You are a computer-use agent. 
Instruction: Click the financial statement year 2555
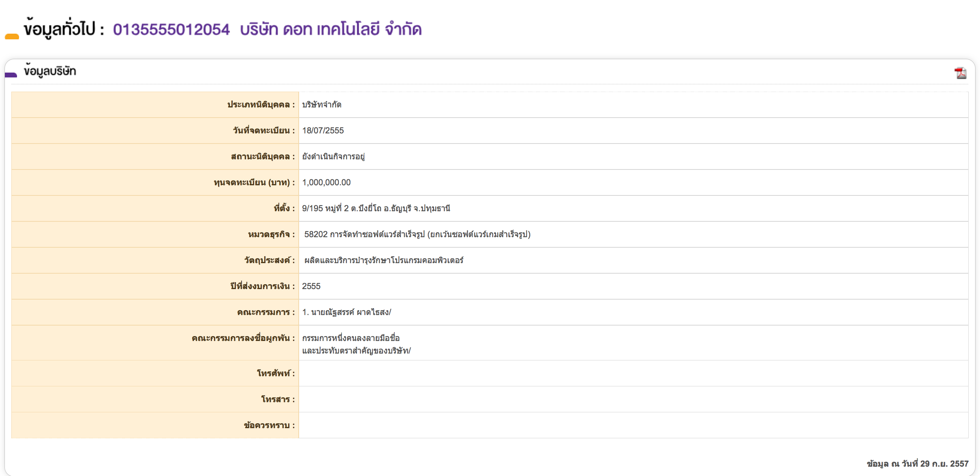(311, 286)
